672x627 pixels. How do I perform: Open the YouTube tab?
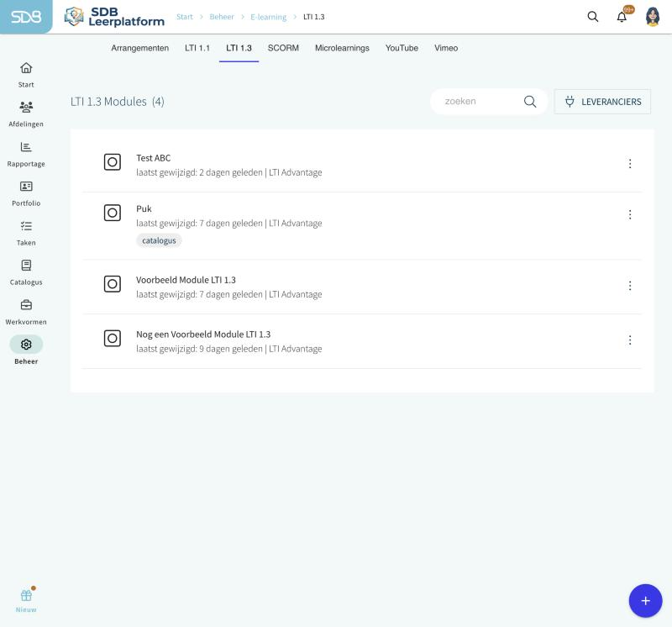[x=402, y=48]
